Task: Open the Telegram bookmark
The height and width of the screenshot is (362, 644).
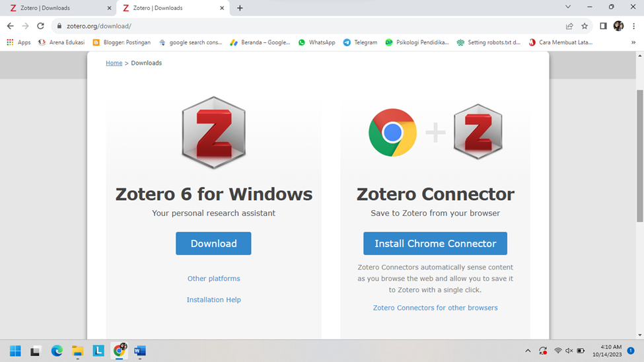Action: tap(360, 42)
